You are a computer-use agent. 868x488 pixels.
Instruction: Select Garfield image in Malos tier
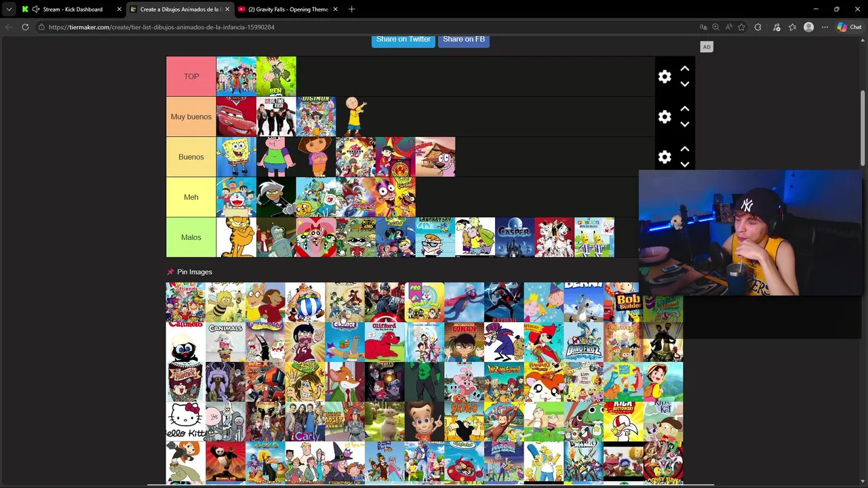pyautogui.click(x=236, y=237)
